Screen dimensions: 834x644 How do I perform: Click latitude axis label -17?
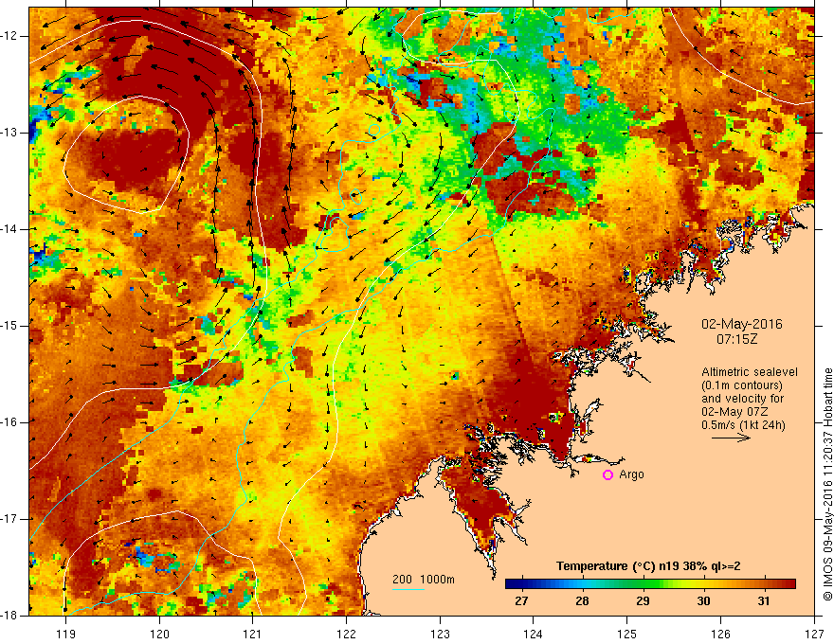(10, 519)
